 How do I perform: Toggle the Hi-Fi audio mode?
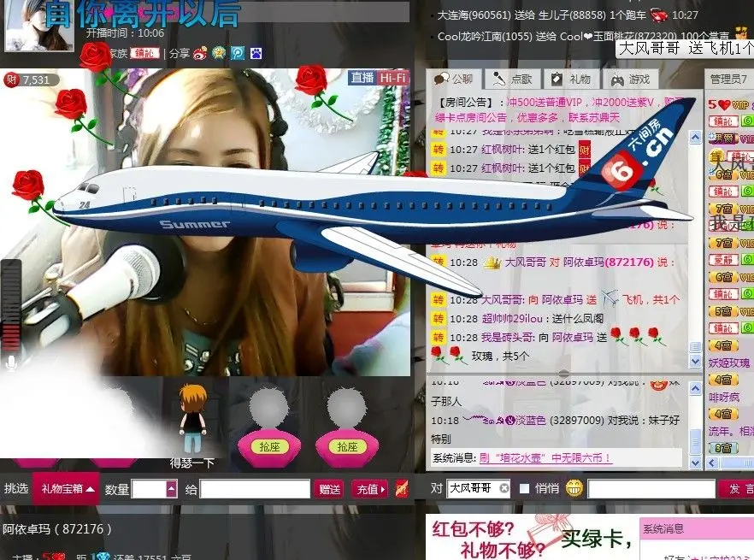click(392, 78)
